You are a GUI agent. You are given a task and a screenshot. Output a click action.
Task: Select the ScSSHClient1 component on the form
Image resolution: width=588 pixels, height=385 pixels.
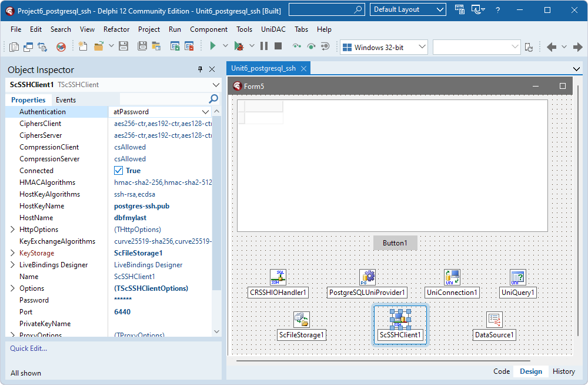400,320
